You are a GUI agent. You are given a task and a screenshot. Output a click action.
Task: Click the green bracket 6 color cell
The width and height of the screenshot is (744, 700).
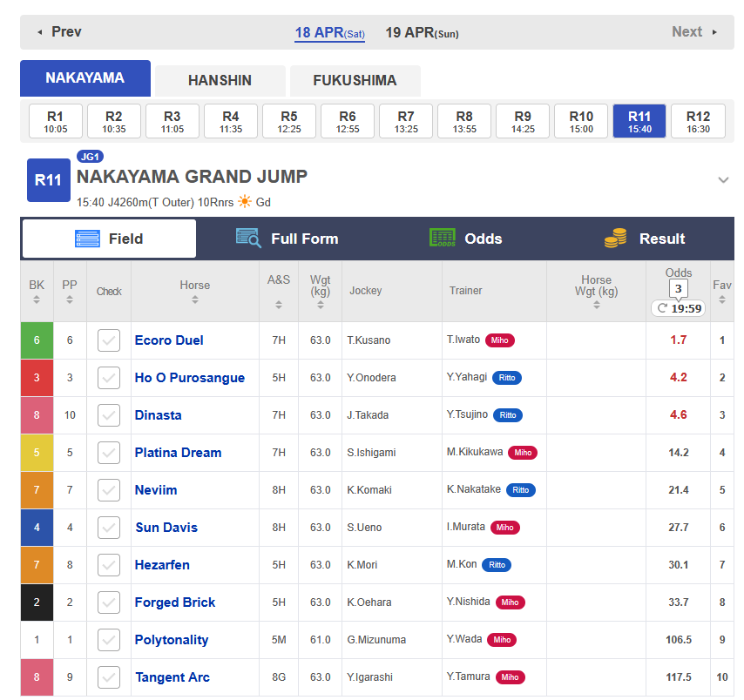37,340
